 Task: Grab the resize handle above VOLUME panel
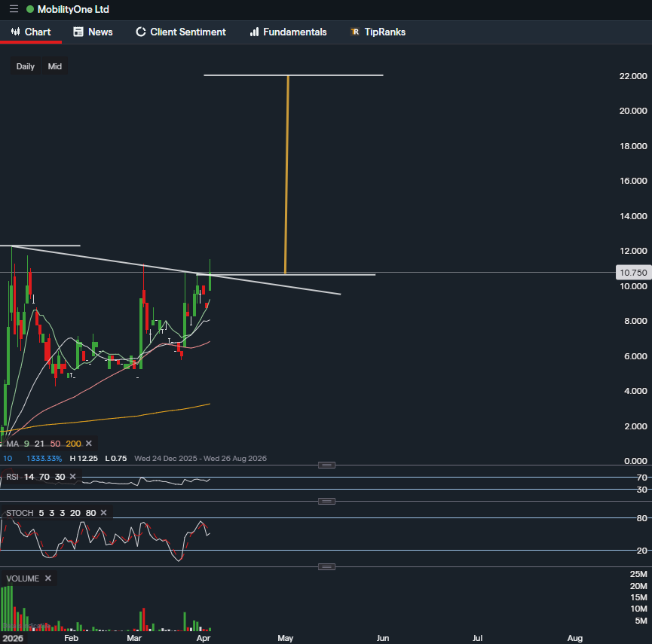pos(326,566)
